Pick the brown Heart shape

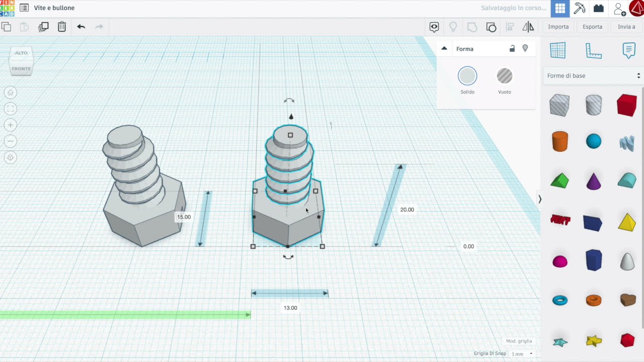(627, 300)
